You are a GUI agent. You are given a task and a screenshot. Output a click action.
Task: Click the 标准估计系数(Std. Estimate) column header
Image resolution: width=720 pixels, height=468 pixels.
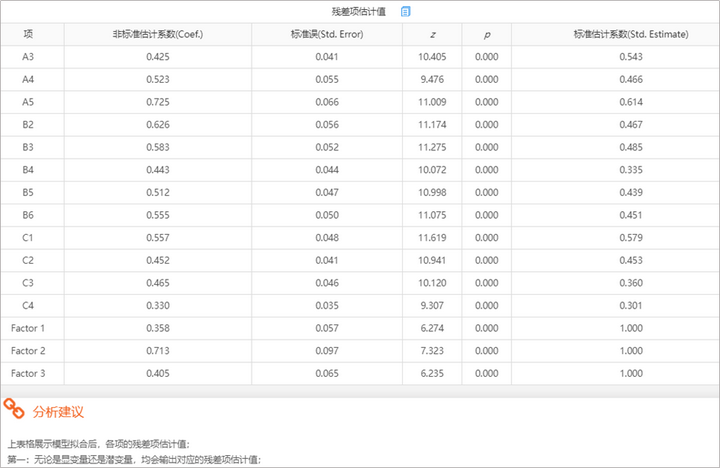631,34
